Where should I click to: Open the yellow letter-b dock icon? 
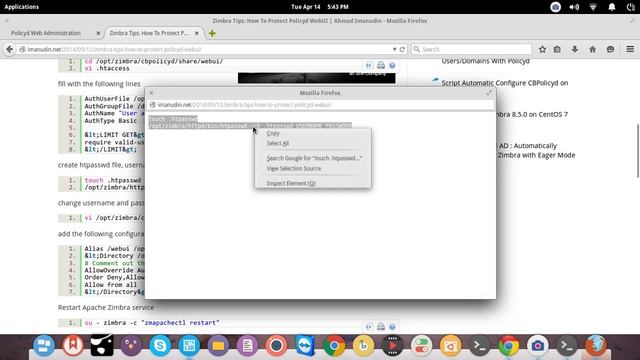click(363, 346)
